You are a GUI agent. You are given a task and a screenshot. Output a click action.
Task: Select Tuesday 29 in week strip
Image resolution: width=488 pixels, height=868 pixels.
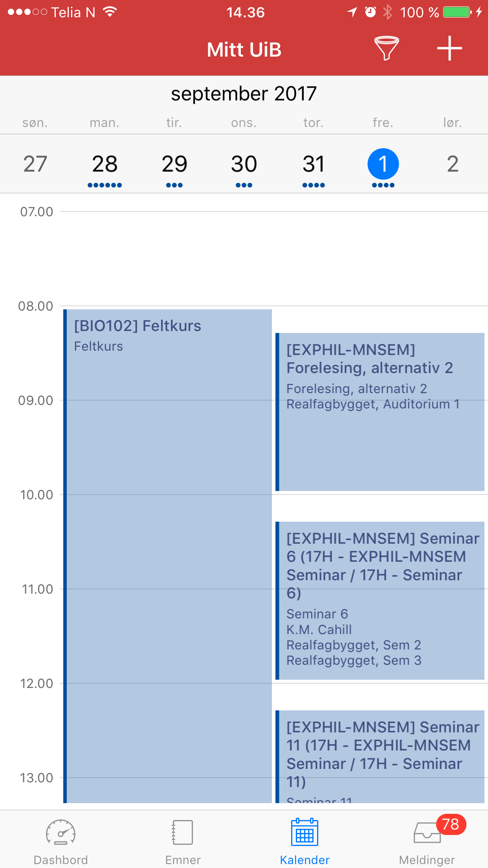tap(174, 164)
